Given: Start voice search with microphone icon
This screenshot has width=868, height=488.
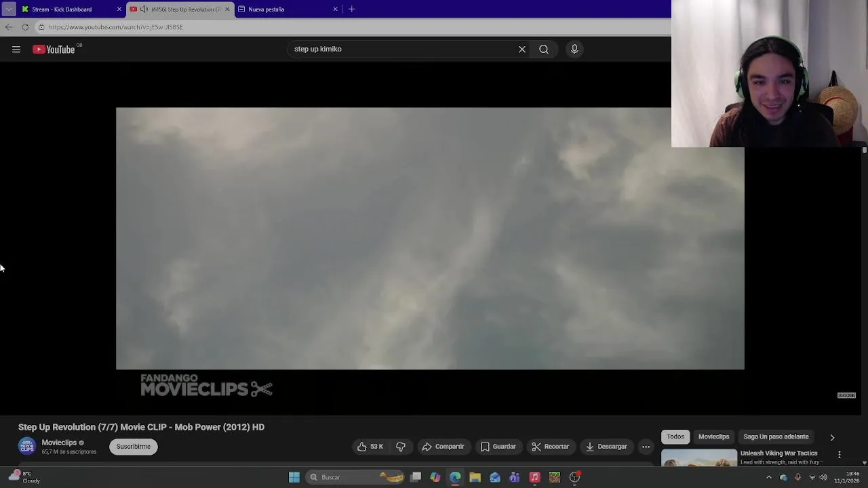Looking at the screenshot, I should (574, 49).
